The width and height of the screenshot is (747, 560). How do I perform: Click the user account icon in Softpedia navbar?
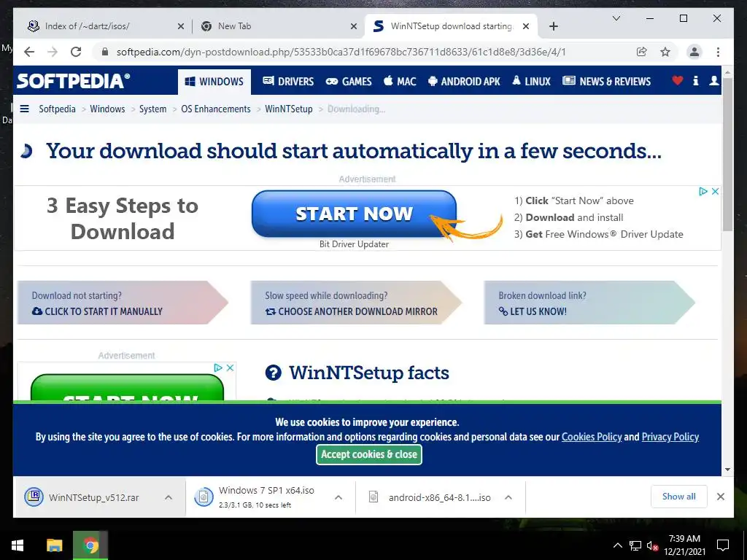(713, 81)
